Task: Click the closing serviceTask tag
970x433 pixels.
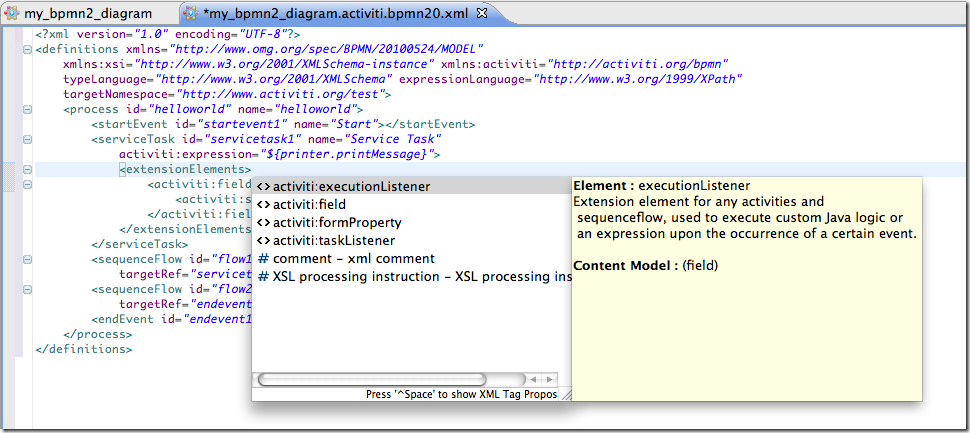Action: point(139,244)
